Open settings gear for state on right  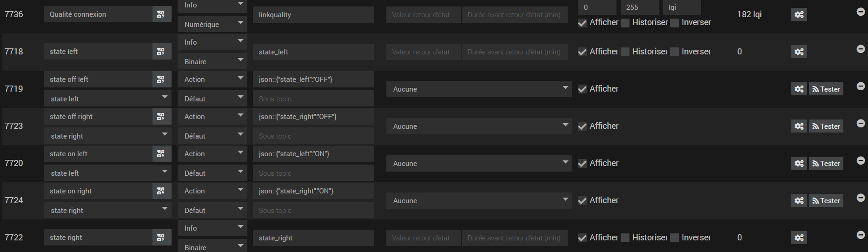coord(799,200)
